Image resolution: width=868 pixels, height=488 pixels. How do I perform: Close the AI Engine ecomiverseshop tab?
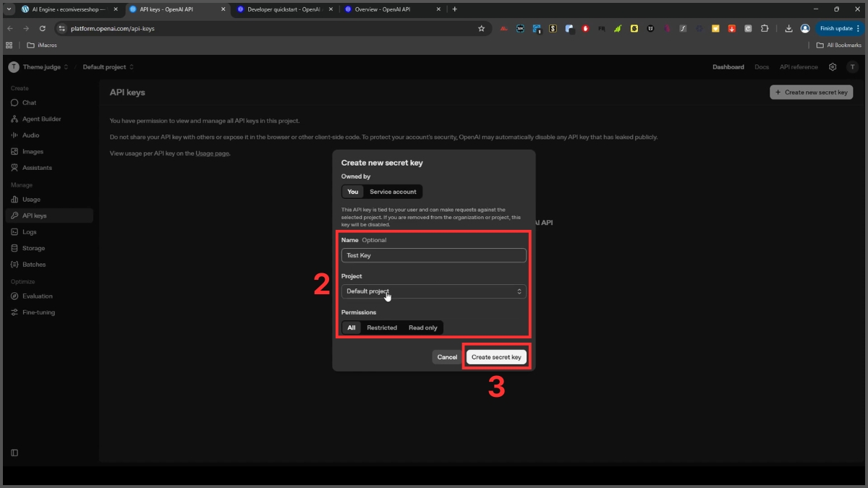click(116, 9)
